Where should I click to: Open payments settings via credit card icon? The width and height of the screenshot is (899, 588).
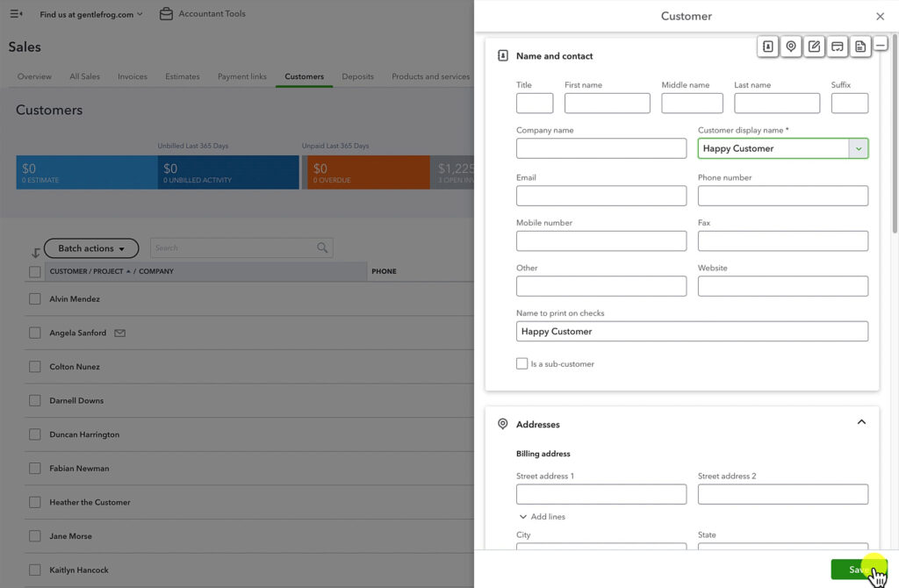[837, 46]
